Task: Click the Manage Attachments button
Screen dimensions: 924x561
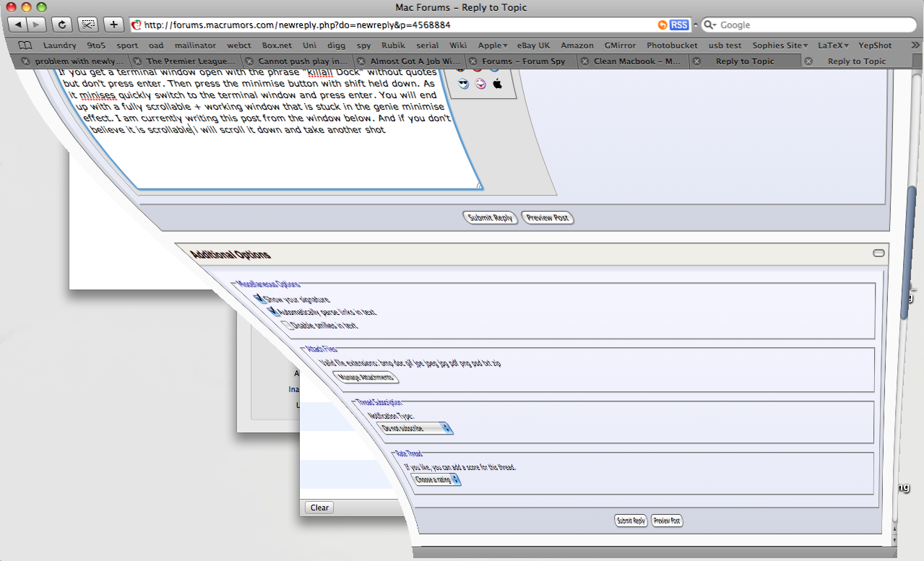Action: click(x=366, y=378)
